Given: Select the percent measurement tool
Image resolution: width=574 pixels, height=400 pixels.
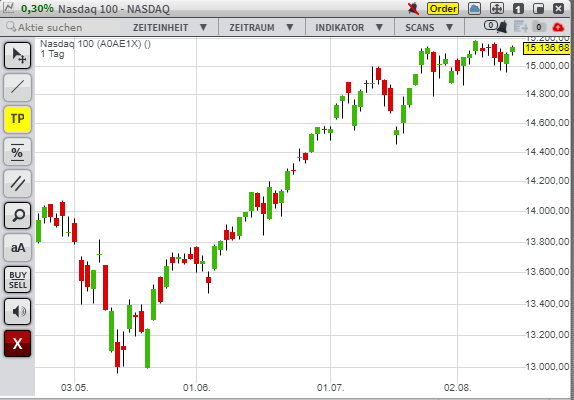Looking at the screenshot, I should (18, 151).
